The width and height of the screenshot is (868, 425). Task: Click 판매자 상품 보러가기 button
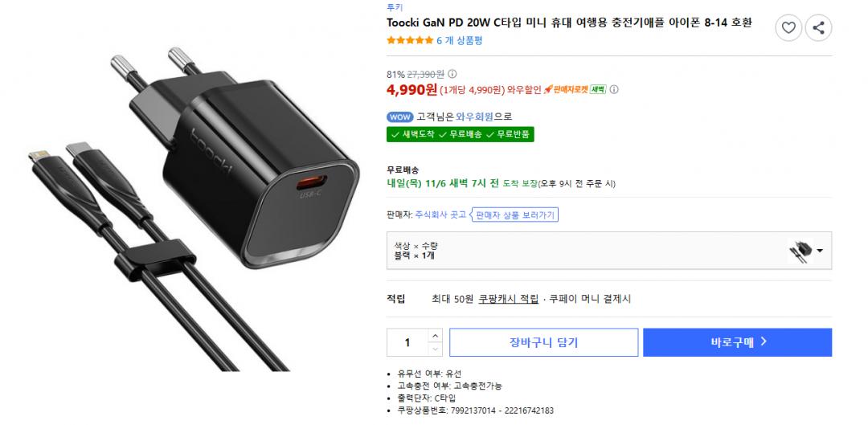coord(514,215)
